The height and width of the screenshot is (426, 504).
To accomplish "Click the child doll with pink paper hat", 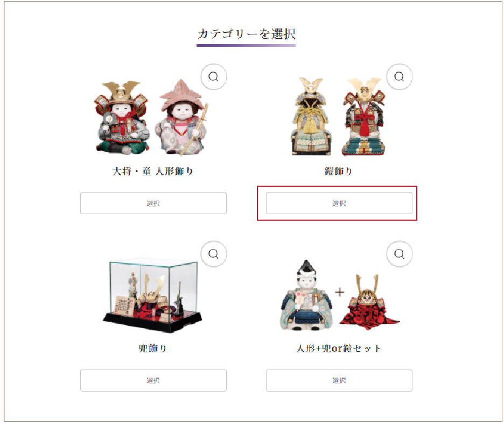I will click(x=181, y=118).
